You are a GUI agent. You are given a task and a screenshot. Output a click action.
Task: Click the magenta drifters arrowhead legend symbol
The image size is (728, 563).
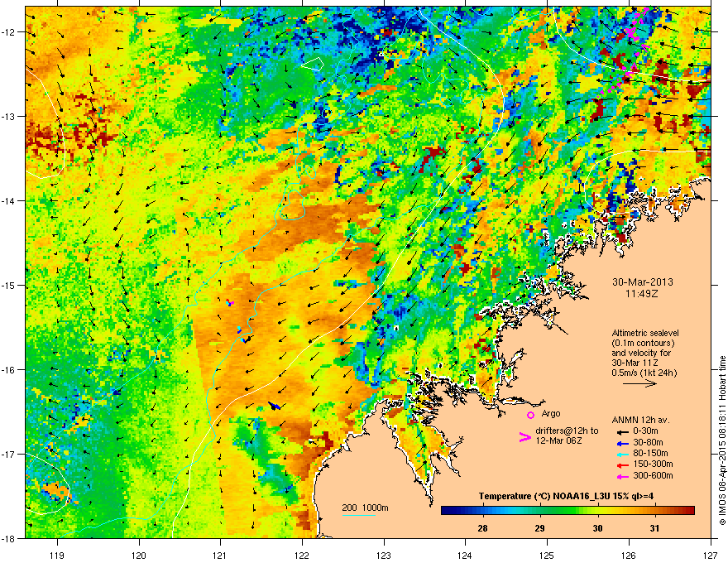coord(524,437)
